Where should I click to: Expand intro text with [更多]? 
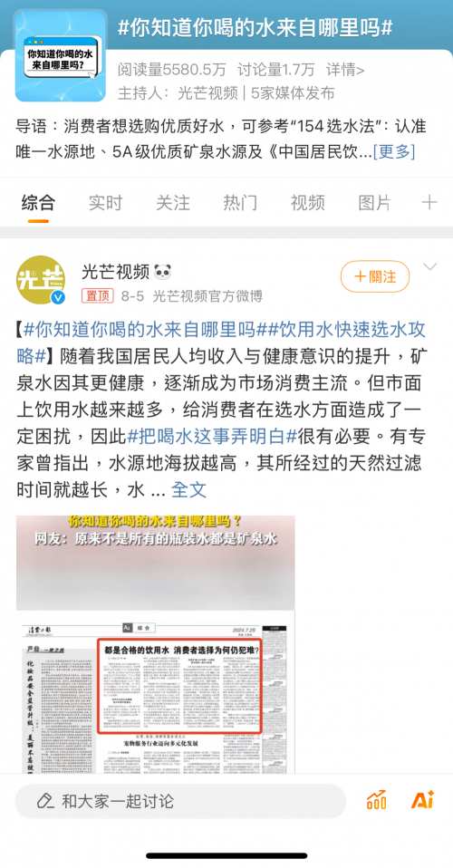(x=394, y=151)
